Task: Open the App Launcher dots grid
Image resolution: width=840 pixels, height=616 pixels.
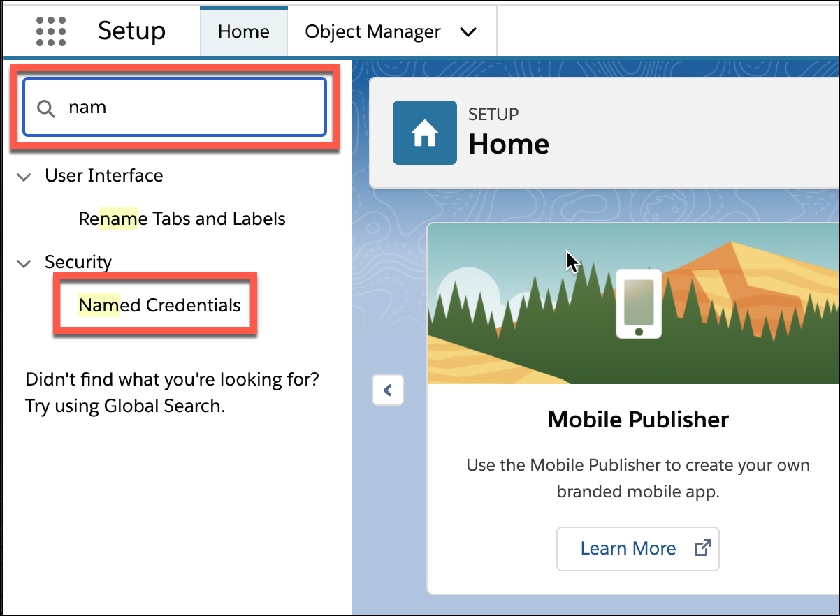Action: coord(50,31)
